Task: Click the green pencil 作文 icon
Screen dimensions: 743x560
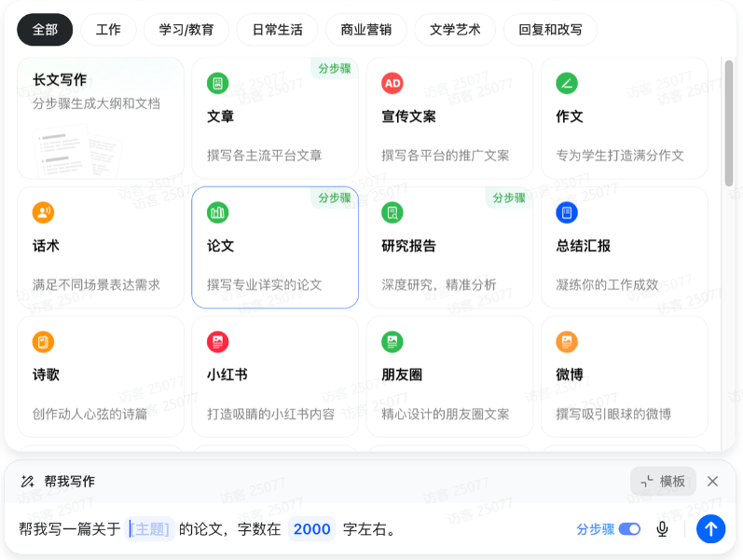Action: click(x=567, y=83)
